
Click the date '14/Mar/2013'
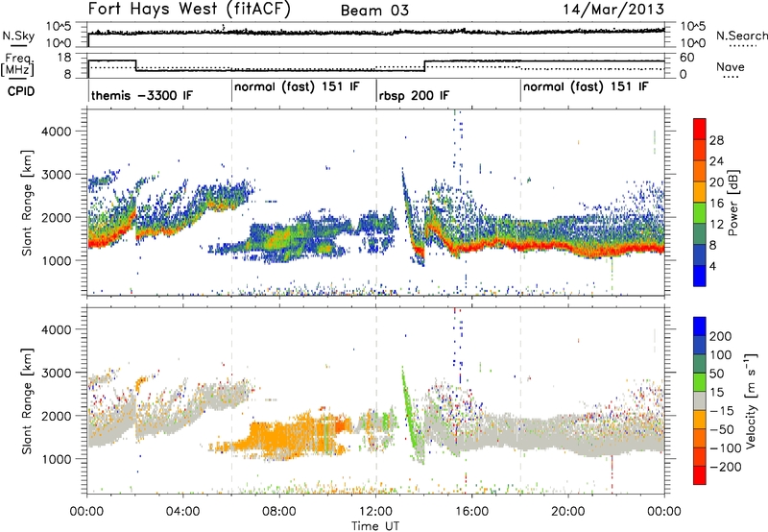pos(613,10)
